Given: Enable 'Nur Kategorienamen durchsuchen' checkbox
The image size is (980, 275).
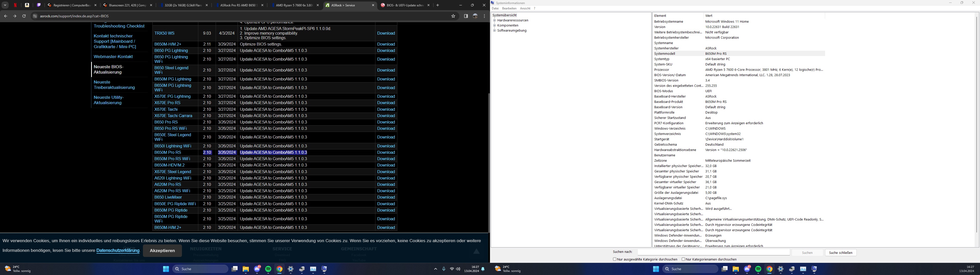Looking at the screenshot, I should pyautogui.click(x=683, y=259).
